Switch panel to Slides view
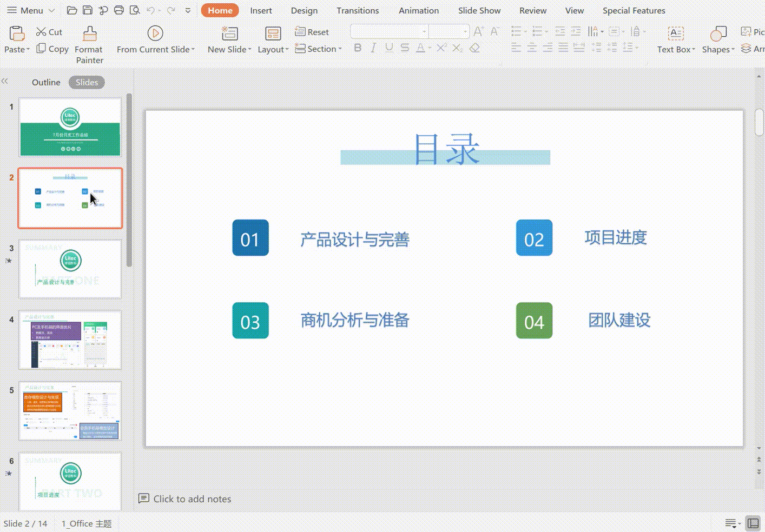Image resolution: width=765 pixels, height=532 pixels. click(x=87, y=82)
